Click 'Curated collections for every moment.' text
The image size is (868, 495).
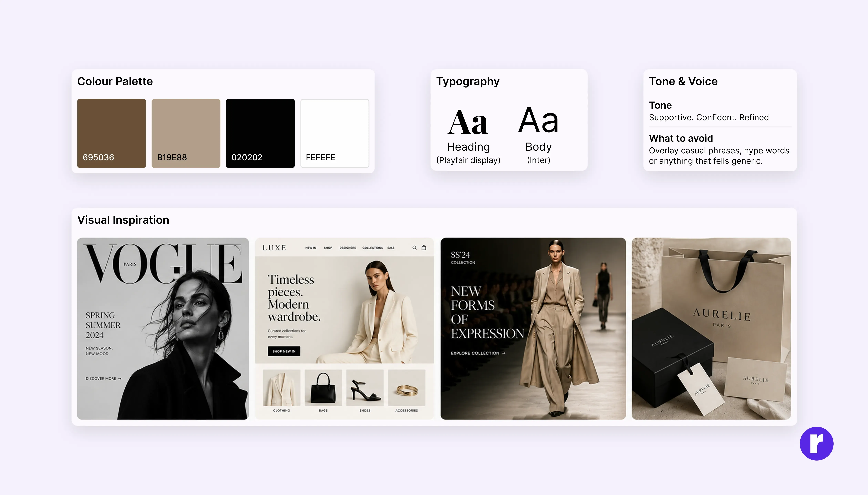point(286,334)
